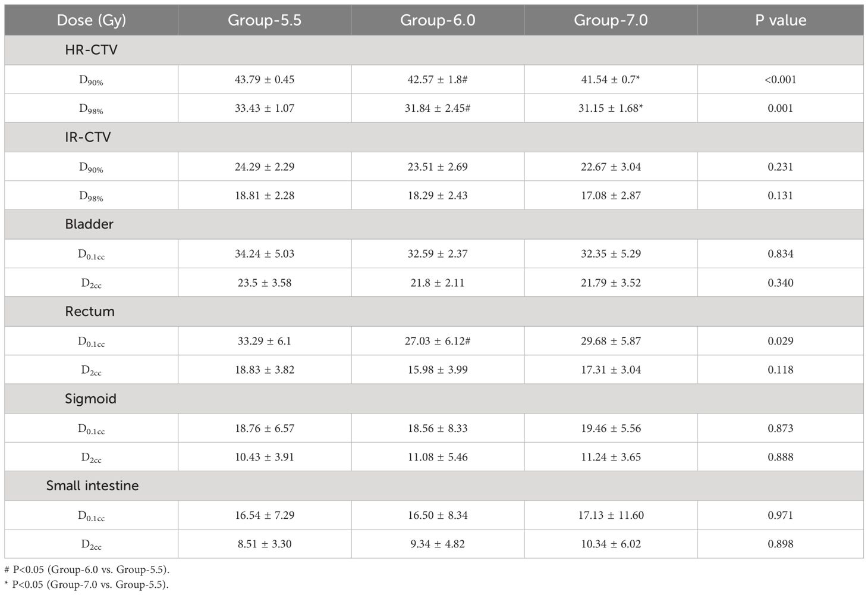Select the 17.13 ± 11.60 cell

coord(611,515)
